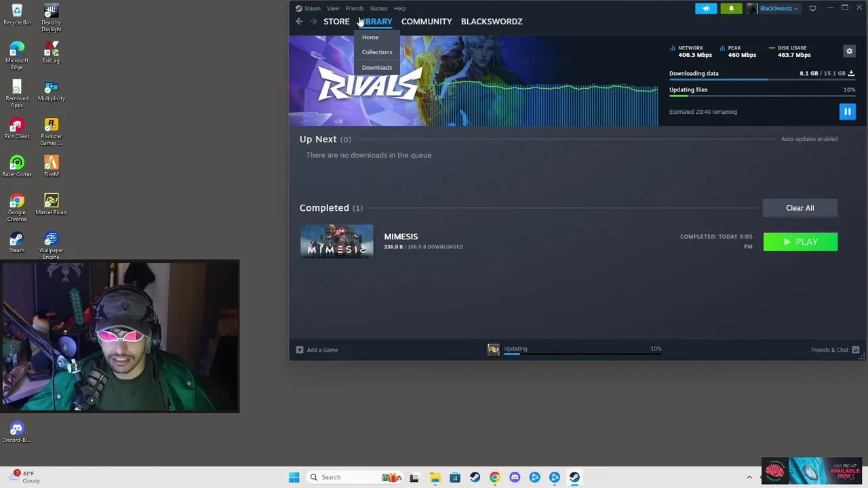Select the Rockstar Games desktop icon
Image resolution: width=868 pixels, height=488 pixels.
pos(51,131)
